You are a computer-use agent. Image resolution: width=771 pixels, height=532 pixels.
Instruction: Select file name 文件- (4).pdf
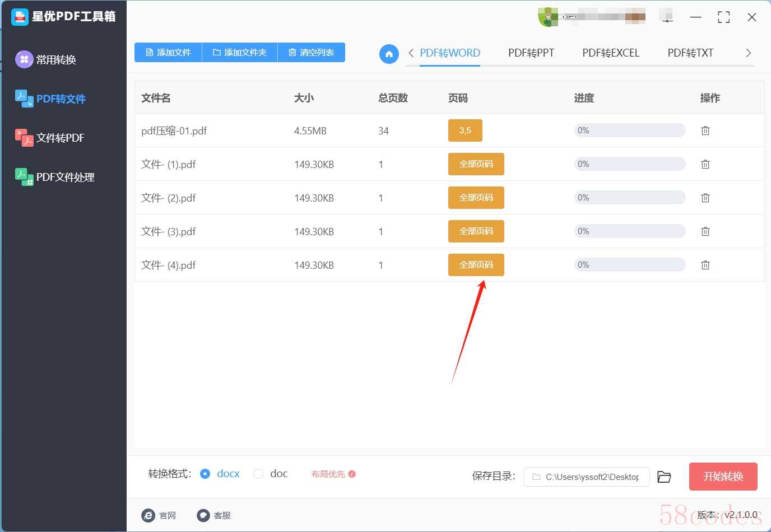(x=169, y=265)
